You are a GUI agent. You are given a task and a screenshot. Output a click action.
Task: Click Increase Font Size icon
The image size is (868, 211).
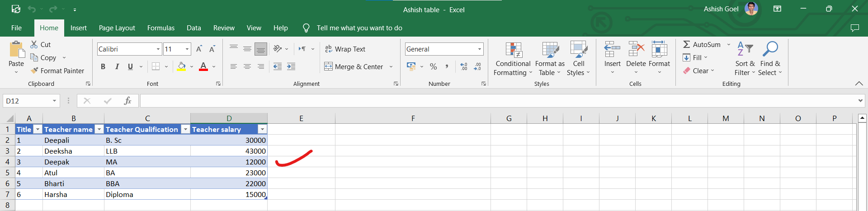199,49
